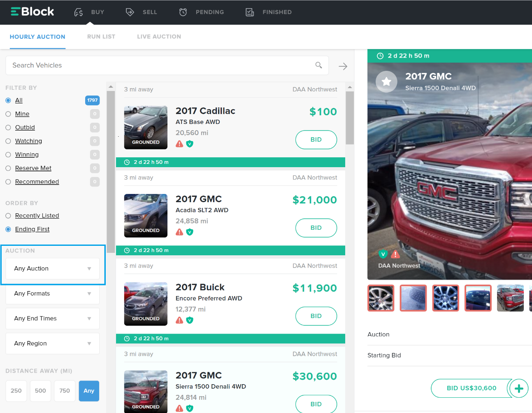532x413 pixels.
Task: Switch to the Live Auction tab
Action: click(x=159, y=37)
